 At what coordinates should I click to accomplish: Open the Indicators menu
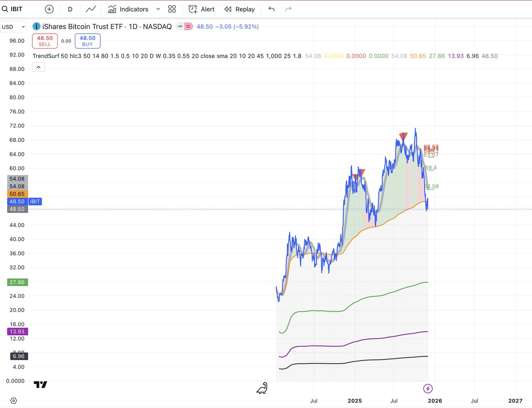(x=128, y=9)
